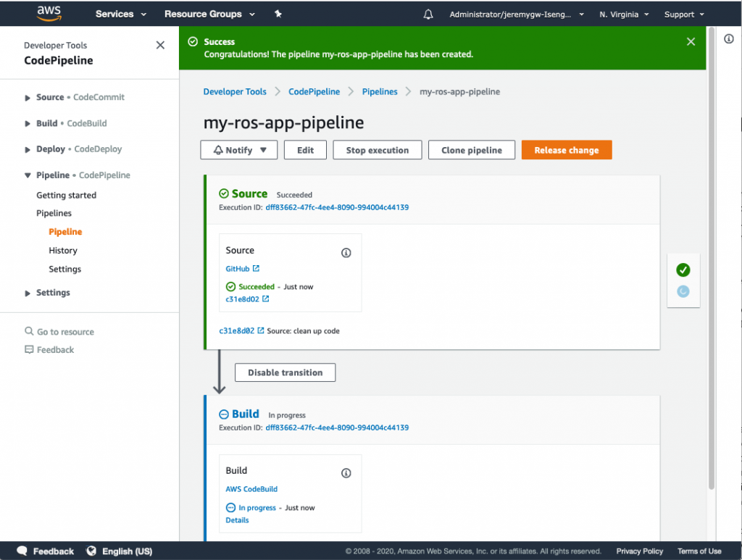
Task: Open the Build action Details link
Action: click(237, 520)
